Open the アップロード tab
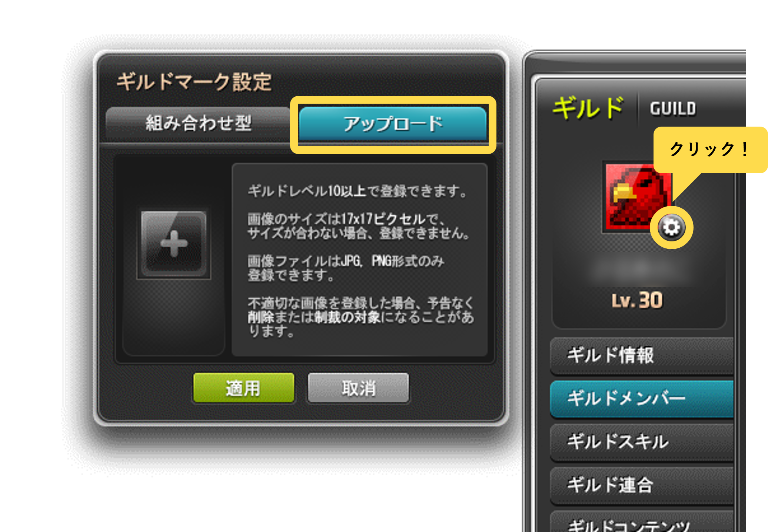The image size is (768, 532). point(393,124)
